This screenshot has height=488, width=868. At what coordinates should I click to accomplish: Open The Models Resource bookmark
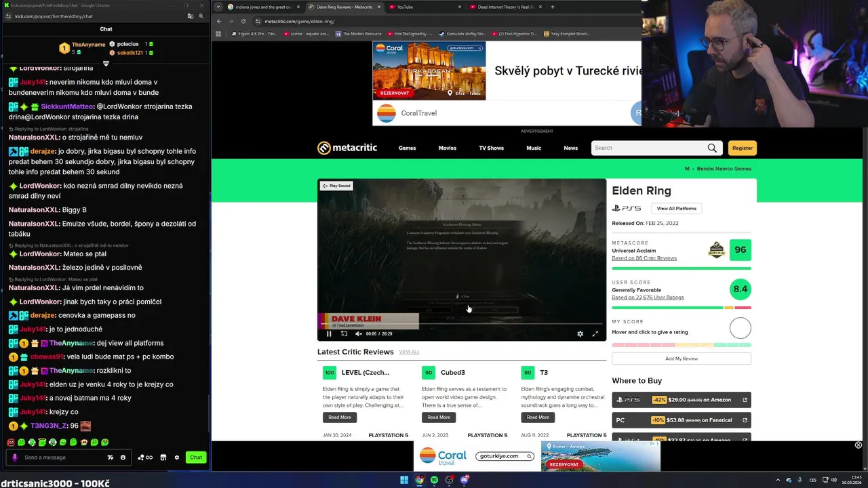point(359,33)
